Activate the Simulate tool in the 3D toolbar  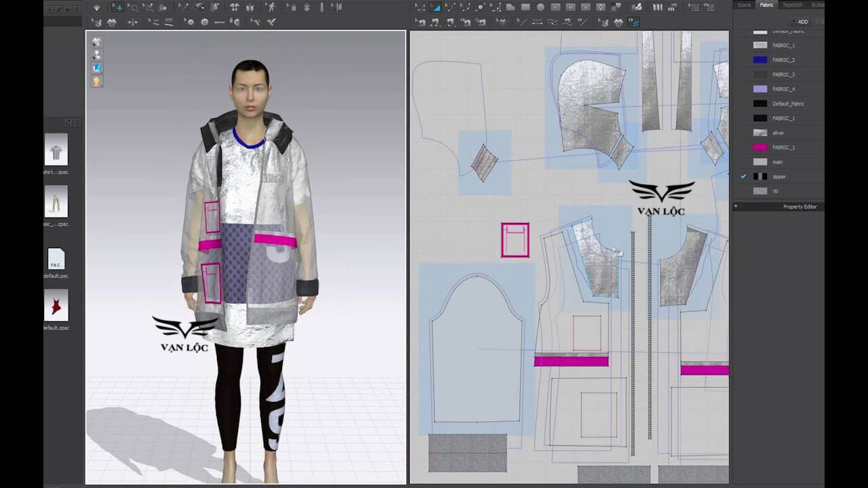point(96,7)
